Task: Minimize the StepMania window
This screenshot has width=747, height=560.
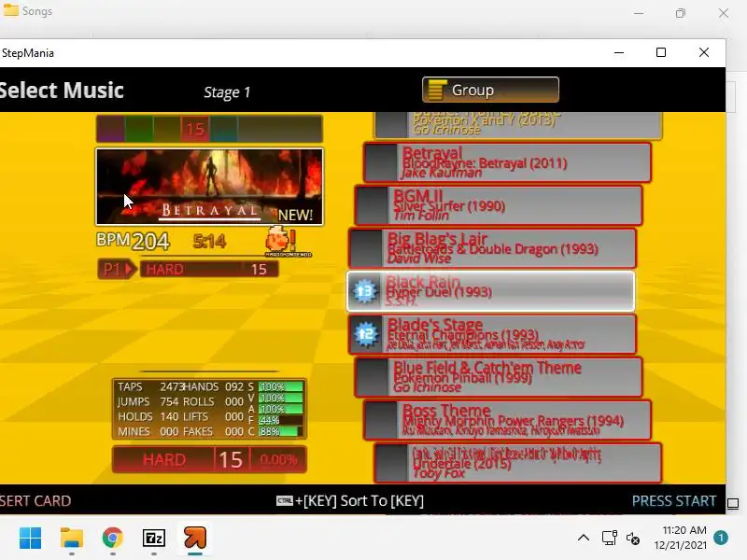Action: click(619, 52)
